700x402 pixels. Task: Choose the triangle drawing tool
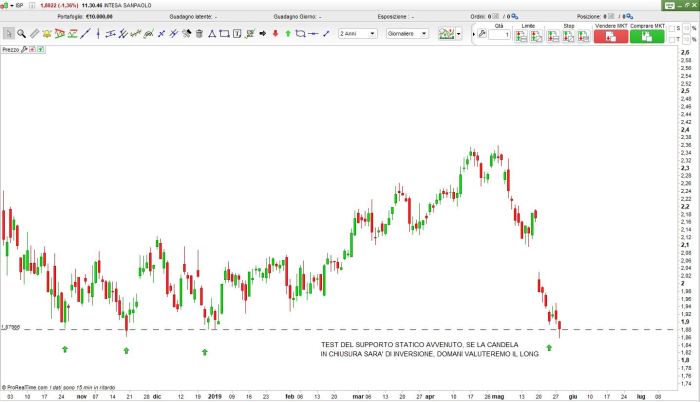pos(211,33)
